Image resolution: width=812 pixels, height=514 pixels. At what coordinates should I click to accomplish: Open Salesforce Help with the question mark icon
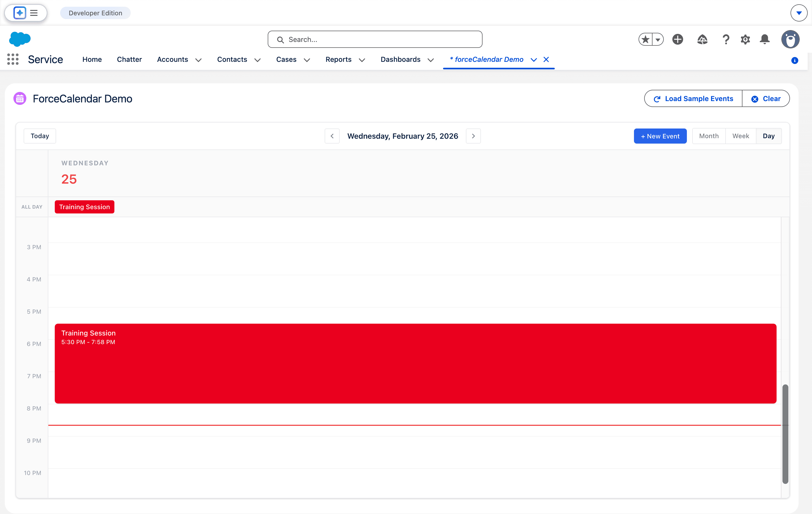coord(726,39)
